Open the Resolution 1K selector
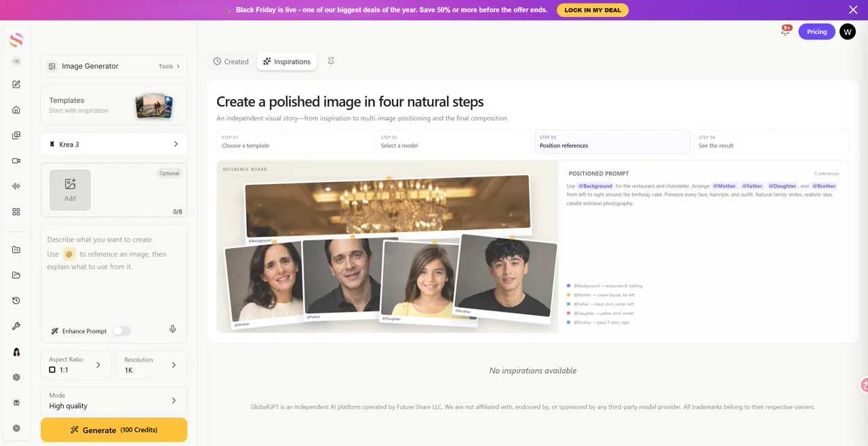 click(x=151, y=365)
